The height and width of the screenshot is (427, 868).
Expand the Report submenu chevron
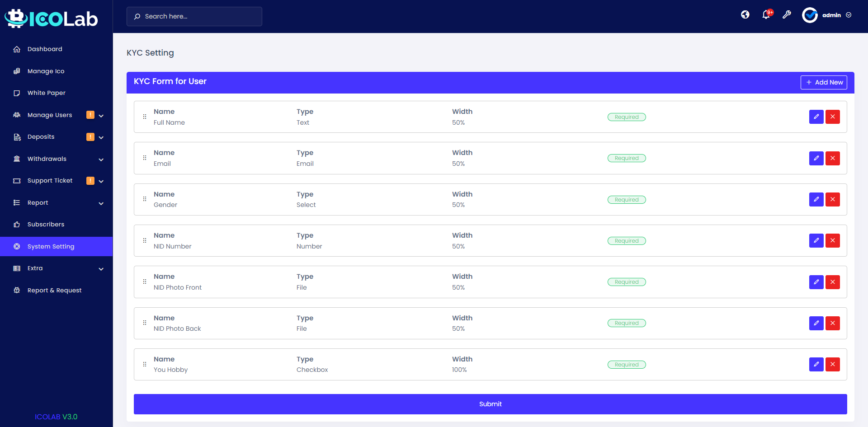pyautogui.click(x=101, y=203)
